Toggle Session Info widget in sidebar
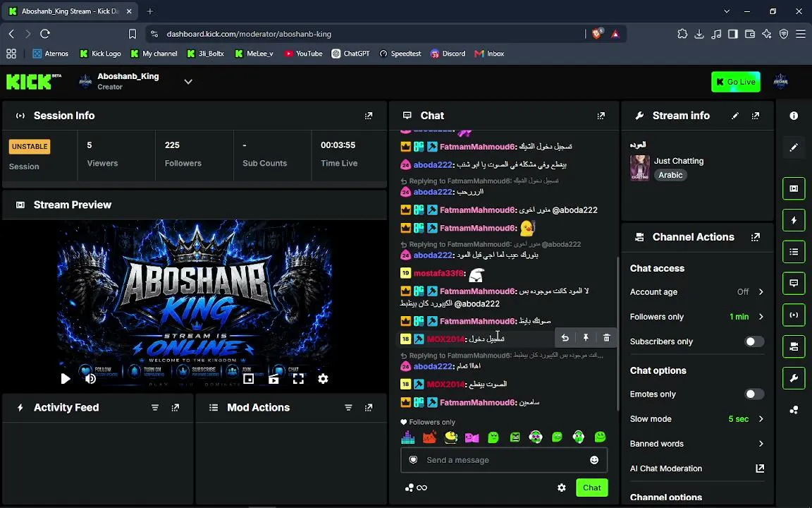This screenshot has width=812, height=508. (x=794, y=315)
